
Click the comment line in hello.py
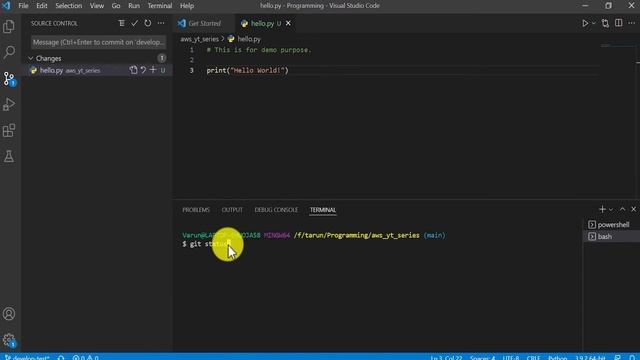pos(259,50)
